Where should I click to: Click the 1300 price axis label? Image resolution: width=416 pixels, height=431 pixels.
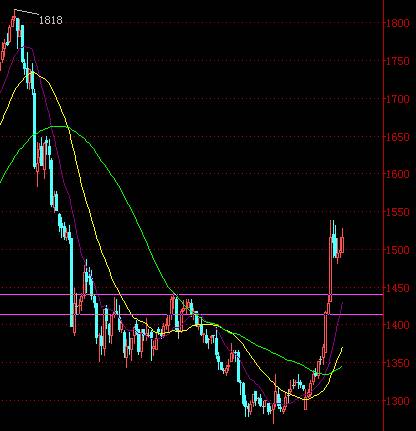[x=398, y=401]
